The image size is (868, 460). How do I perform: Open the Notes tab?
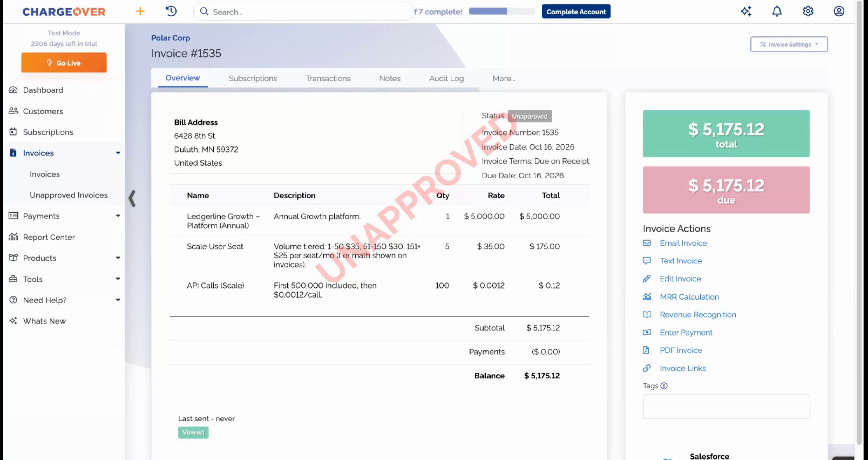point(390,78)
